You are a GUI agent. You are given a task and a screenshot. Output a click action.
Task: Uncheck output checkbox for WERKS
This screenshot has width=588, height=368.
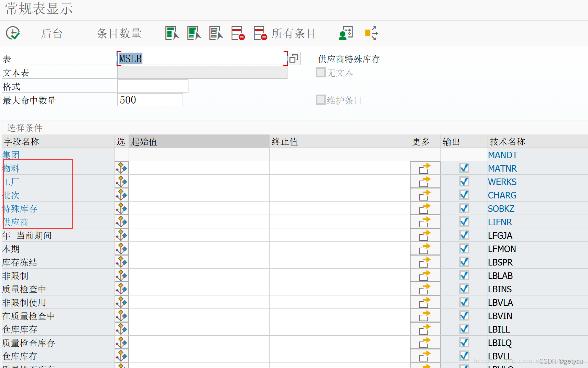click(464, 182)
